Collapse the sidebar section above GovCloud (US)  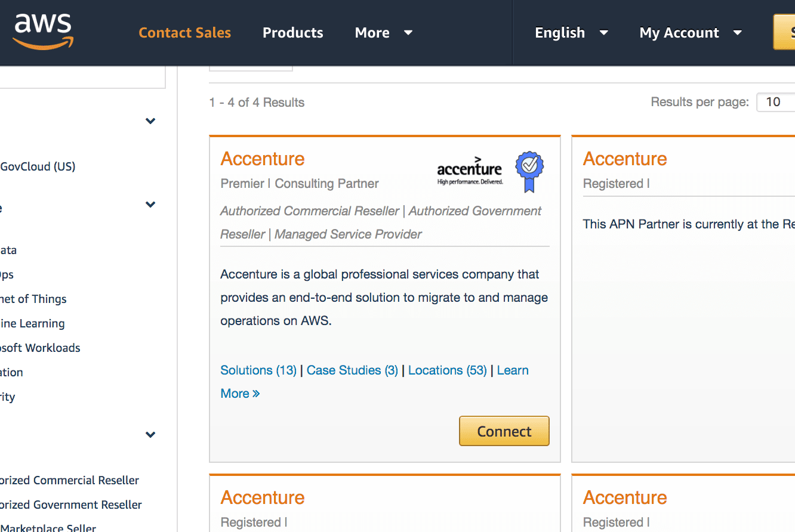coord(150,121)
